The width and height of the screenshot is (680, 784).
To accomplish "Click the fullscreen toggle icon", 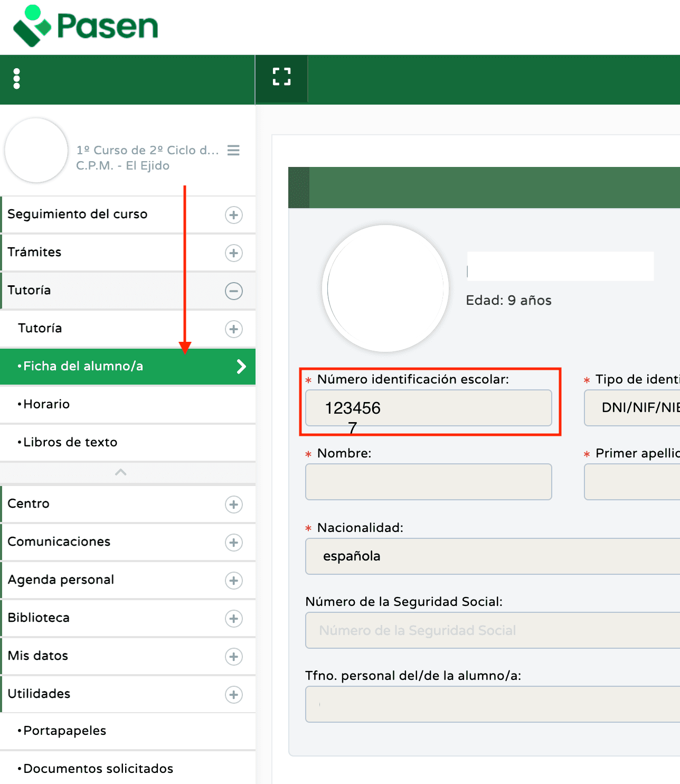I will [x=281, y=77].
